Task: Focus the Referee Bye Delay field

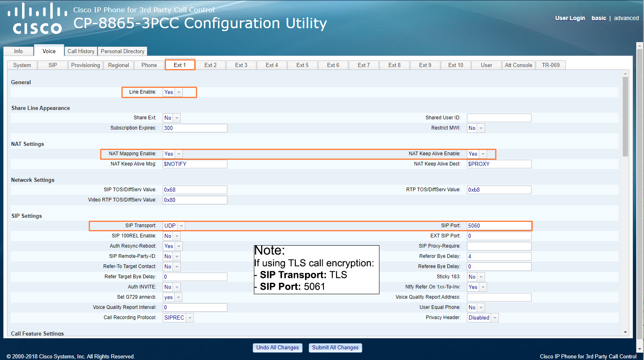Action: 499,267
